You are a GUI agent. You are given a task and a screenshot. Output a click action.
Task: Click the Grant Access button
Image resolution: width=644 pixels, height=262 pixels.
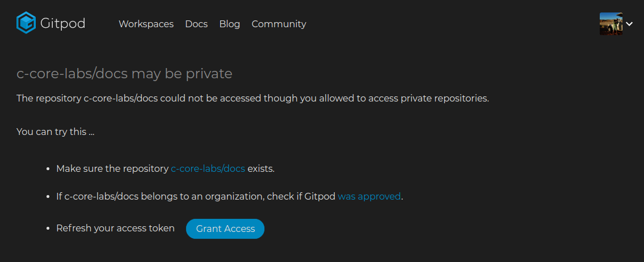pyautogui.click(x=225, y=229)
